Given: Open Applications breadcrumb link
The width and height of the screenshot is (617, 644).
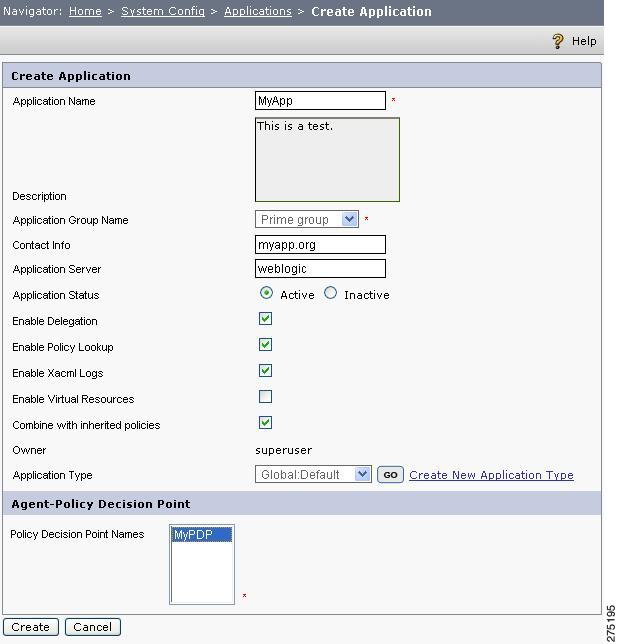Looking at the screenshot, I should pyautogui.click(x=258, y=11).
